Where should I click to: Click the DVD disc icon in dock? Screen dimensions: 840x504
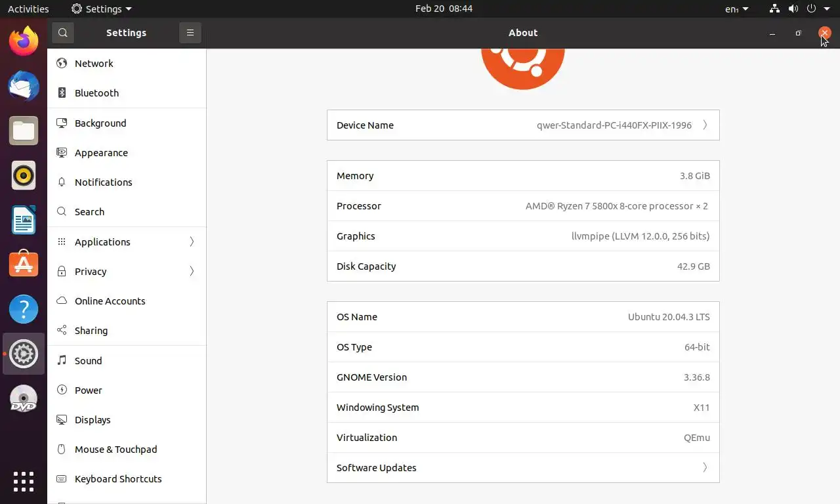(24, 398)
